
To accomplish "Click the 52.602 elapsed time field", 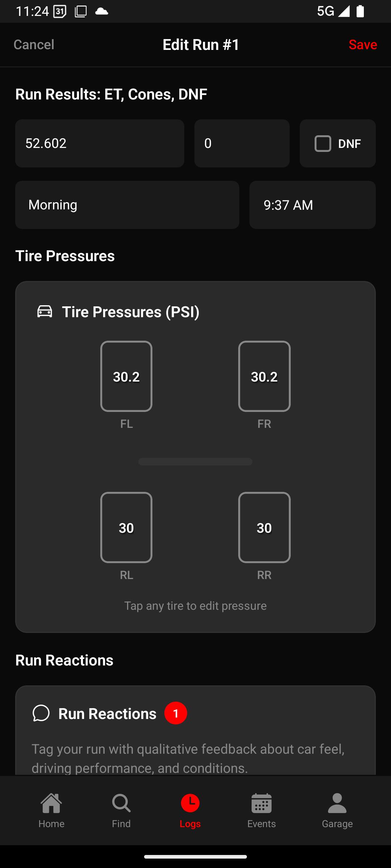I will (x=100, y=143).
